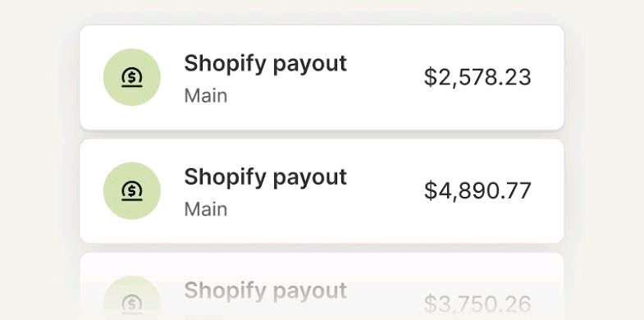644x320 pixels.
Task: Select the $2,578.23 amount
Action: pos(477,78)
